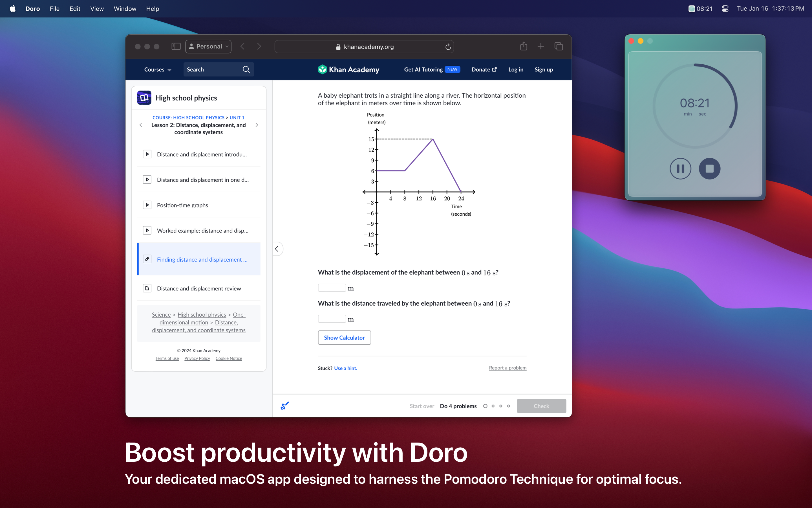Expand the Courses dropdown
Viewport: 812px width, 508px height.
pyautogui.click(x=158, y=69)
